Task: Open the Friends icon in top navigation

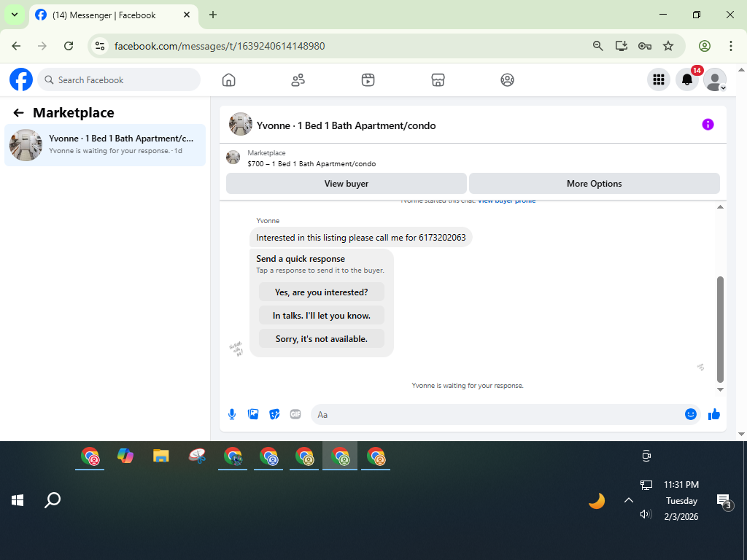Action: tap(298, 80)
